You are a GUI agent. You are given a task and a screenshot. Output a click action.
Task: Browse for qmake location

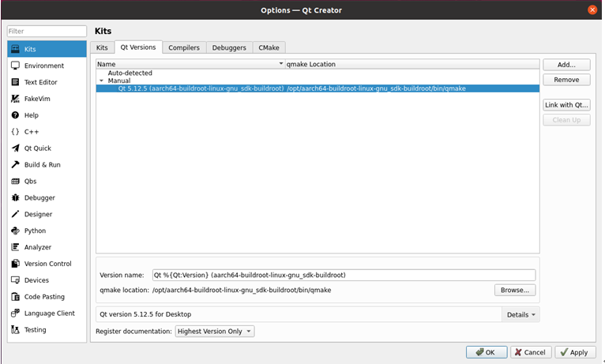[x=515, y=290]
